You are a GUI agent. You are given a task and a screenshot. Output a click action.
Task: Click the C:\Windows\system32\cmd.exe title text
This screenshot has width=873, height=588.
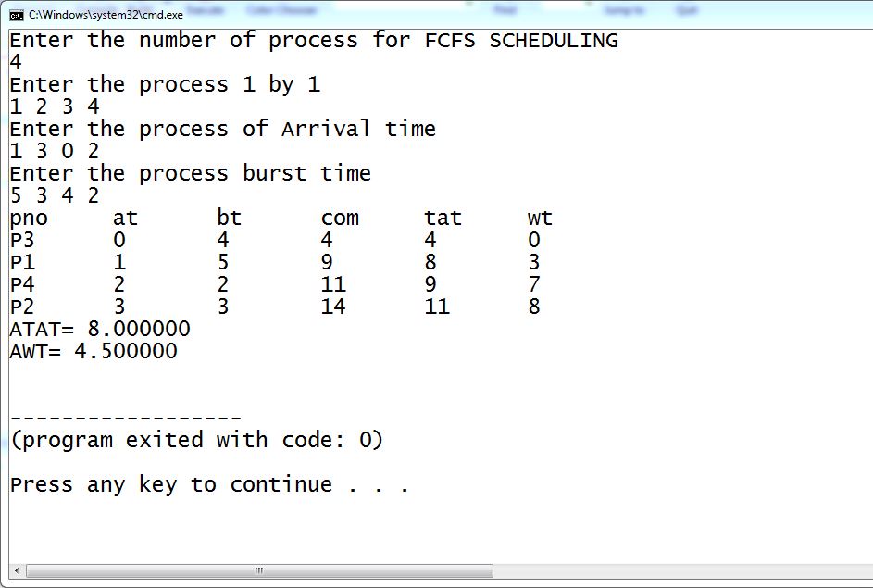click(x=106, y=15)
